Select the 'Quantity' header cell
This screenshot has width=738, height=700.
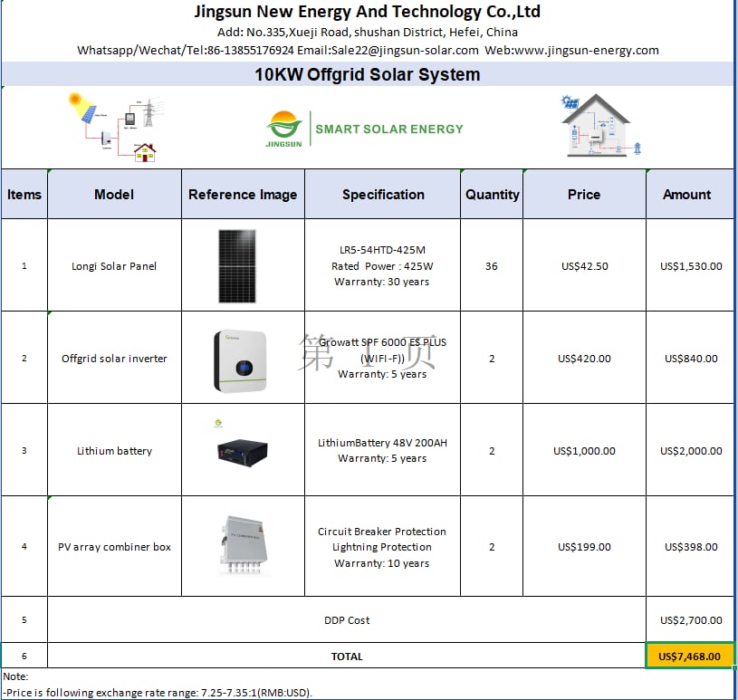pos(492,195)
